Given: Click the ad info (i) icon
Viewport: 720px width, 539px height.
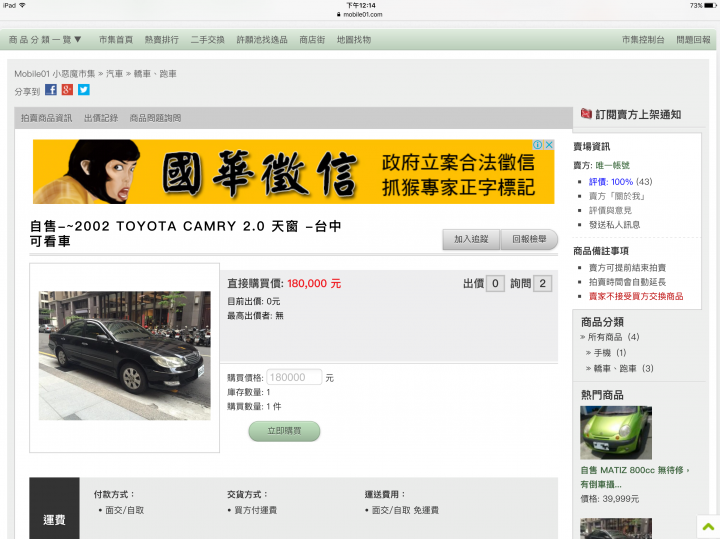Looking at the screenshot, I should pos(537,145).
